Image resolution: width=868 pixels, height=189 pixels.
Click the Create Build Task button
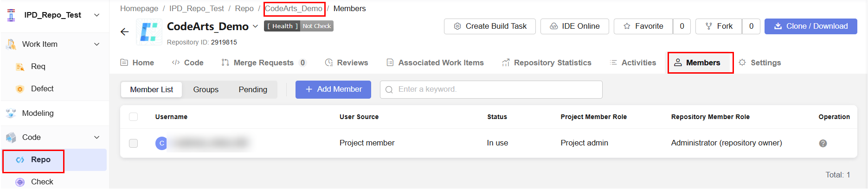[490, 26]
